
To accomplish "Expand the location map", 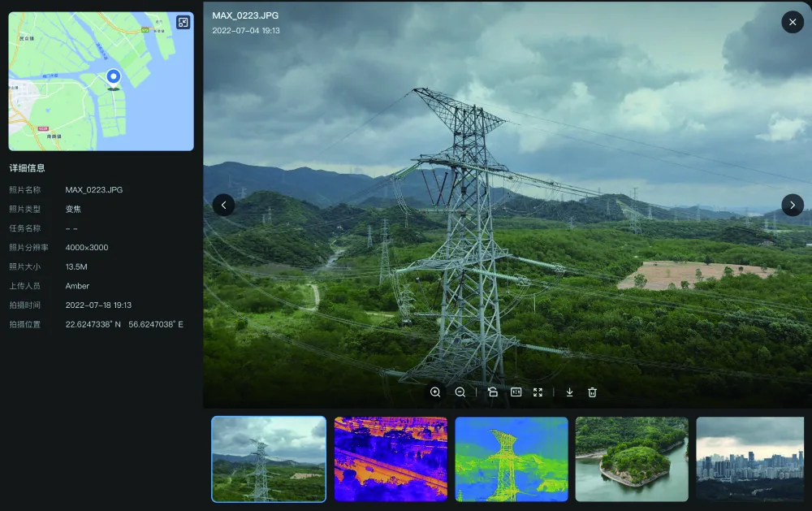I will (184, 22).
